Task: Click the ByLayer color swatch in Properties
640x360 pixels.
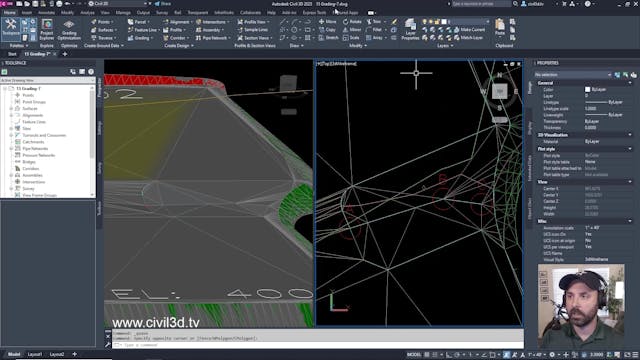Action: tap(587, 89)
